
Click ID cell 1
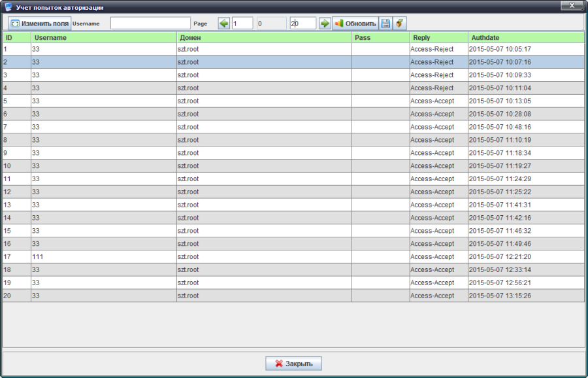(x=16, y=49)
